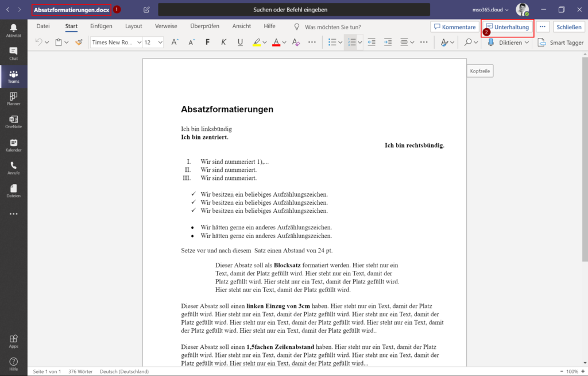The width and height of the screenshot is (588, 376).
Task: Clear formatting with eraser A icon
Action: coord(296,42)
